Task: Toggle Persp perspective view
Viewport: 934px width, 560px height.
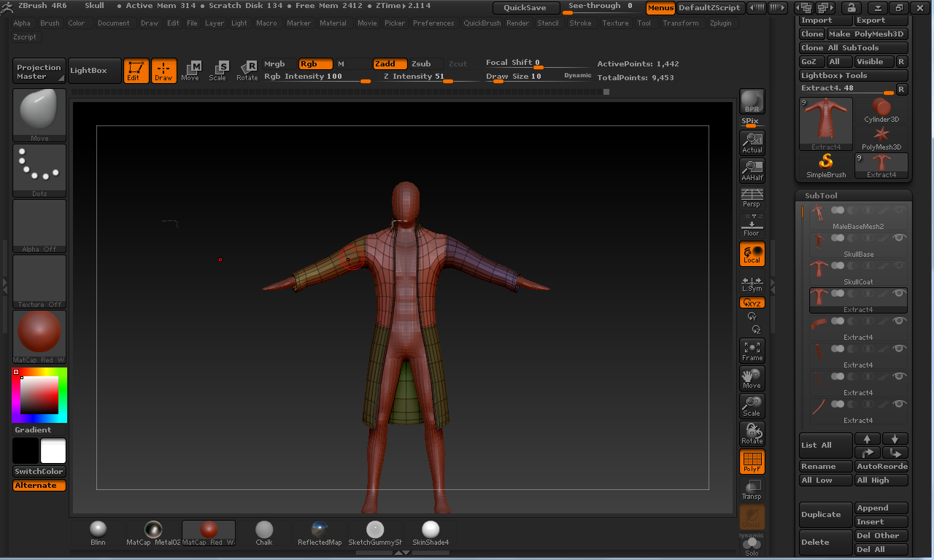Action: point(752,198)
